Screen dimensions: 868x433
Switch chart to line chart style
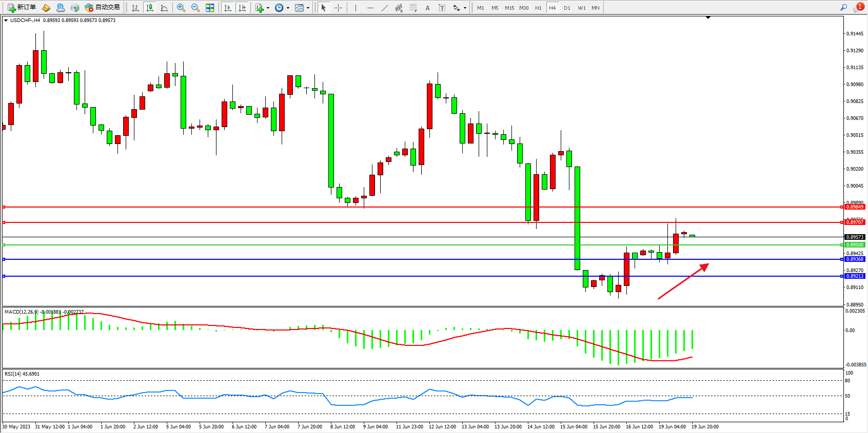tap(164, 8)
